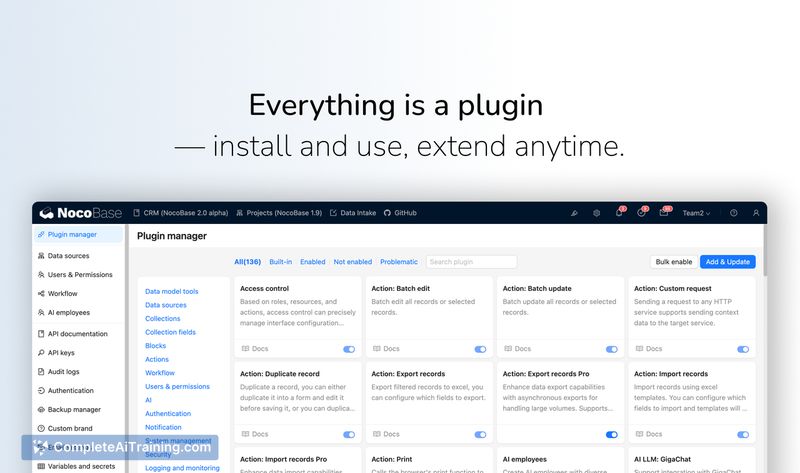The width and height of the screenshot is (800, 473).
Task: Filter by Notification category
Action: pyautogui.click(x=163, y=428)
